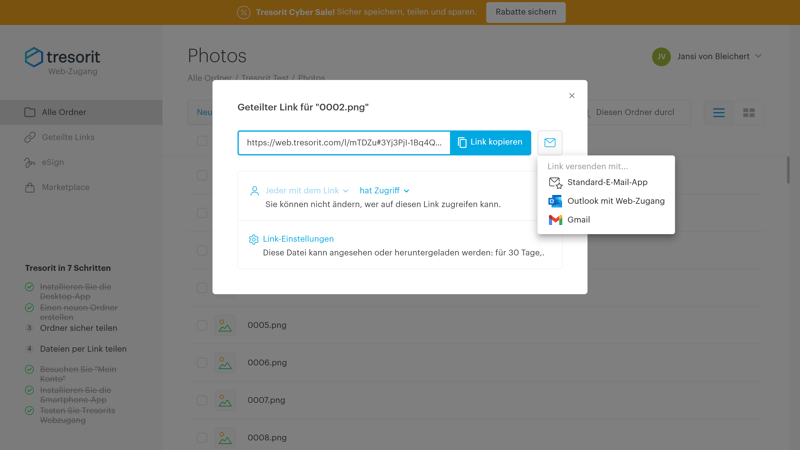The height and width of the screenshot is (450, 800).
Task: Click the envelope send-link icon button
Action: pos(549,142)
